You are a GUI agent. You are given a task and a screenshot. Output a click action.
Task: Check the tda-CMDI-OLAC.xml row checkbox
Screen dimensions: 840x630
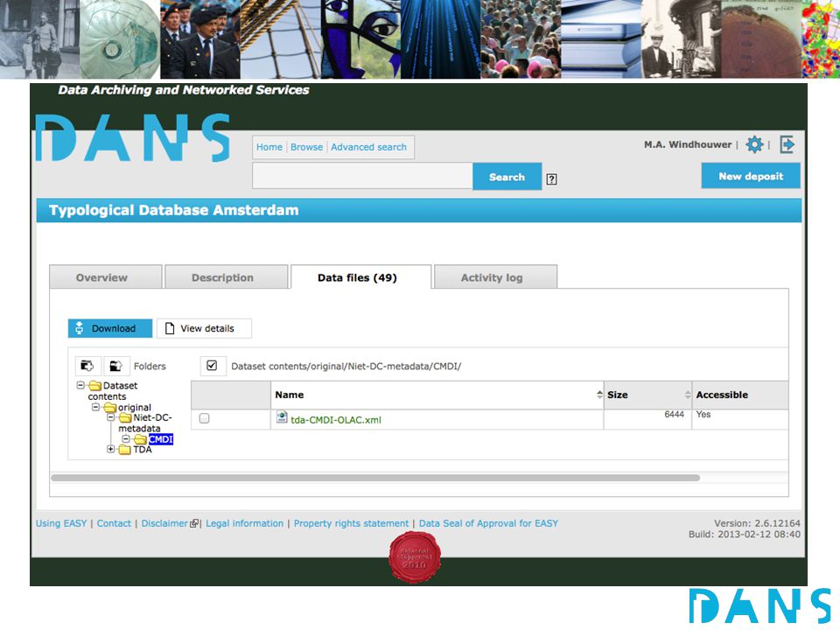tap(204, 418)
